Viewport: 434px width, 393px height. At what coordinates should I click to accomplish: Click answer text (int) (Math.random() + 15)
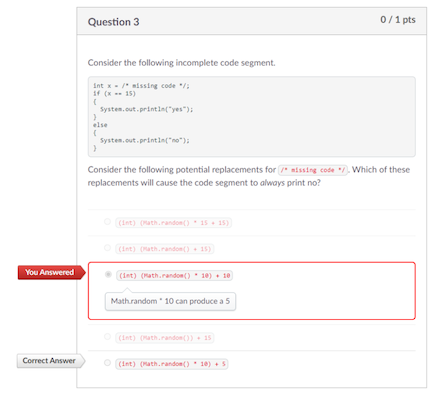165,249
